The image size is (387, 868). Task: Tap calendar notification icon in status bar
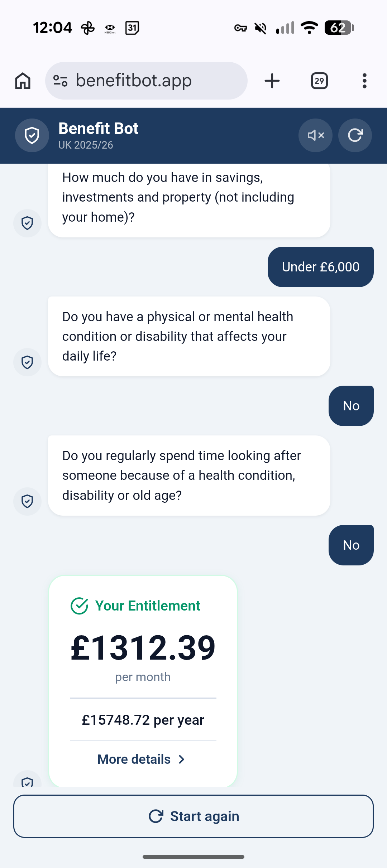click(132, 28)
